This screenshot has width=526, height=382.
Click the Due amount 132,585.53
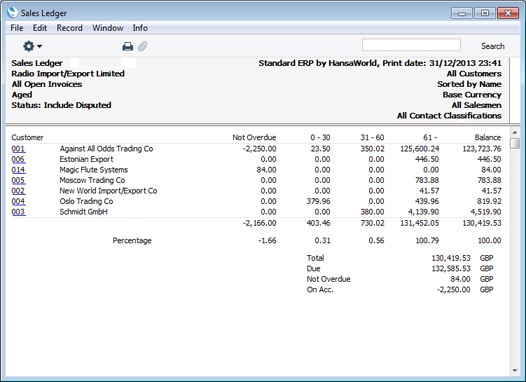pos(451,268)
